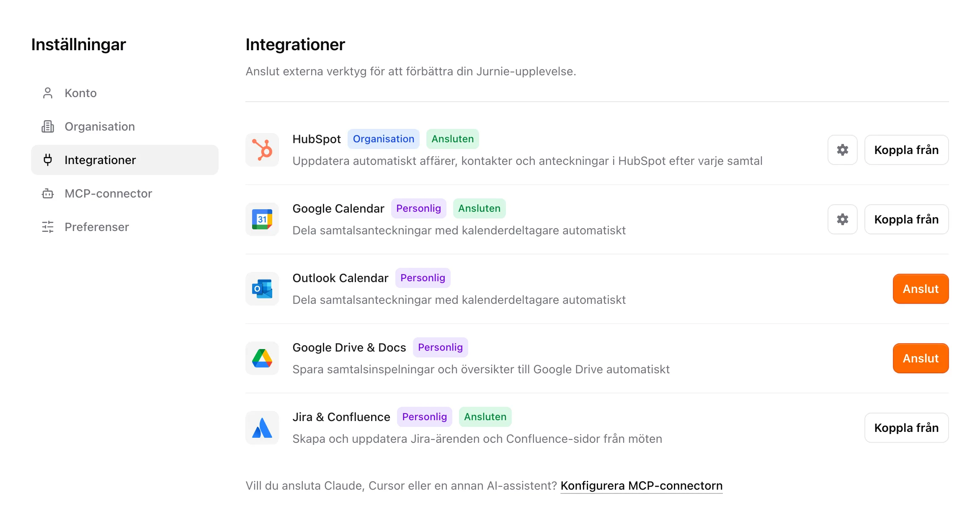
Task: Click HubSpot's Ansluten status badge
Action: [x=452, y=139]
